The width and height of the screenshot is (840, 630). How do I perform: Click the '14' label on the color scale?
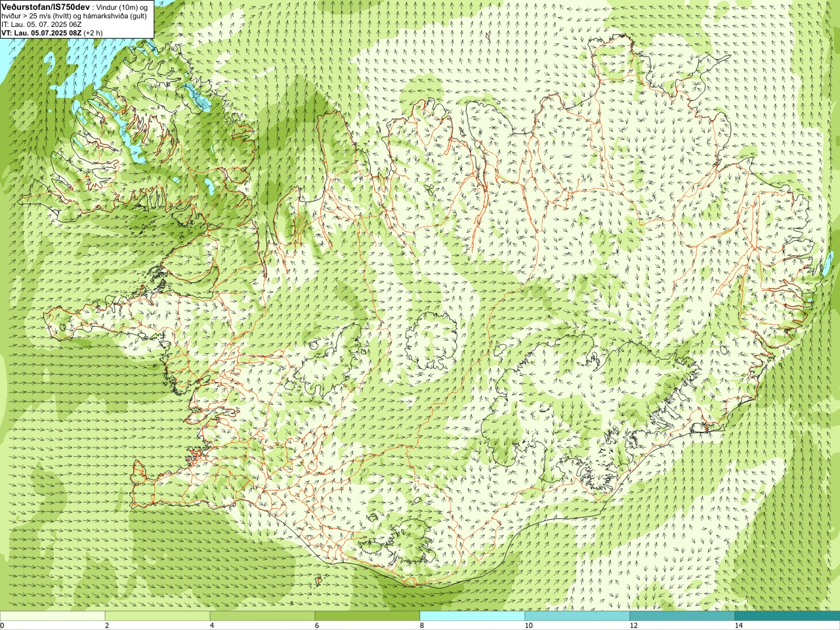(738, 625)
